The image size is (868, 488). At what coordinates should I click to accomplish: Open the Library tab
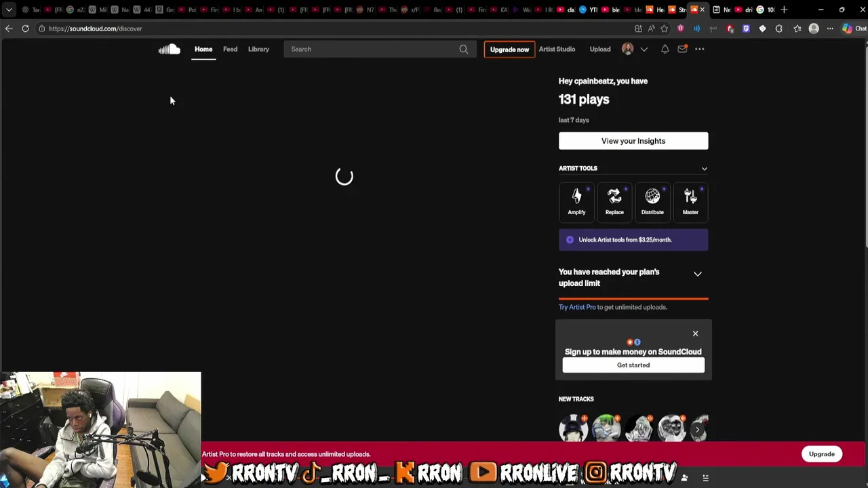tap(258, 49)
